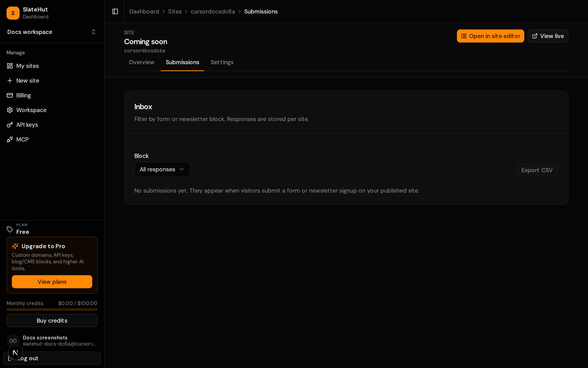The width and height of the screenshot is (588, 368).
Task: Open Workspace settings from sidebar
Action: [x=52, y=110]
